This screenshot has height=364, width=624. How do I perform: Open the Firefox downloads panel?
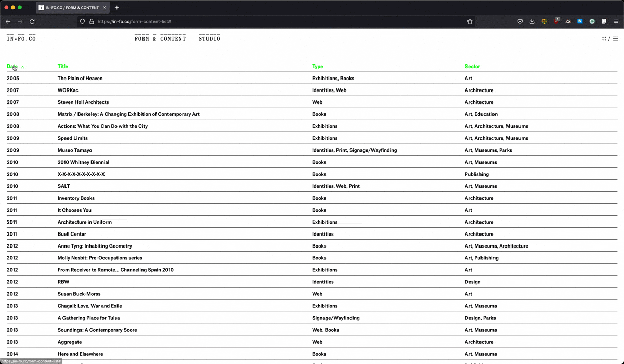pos(532,22)
